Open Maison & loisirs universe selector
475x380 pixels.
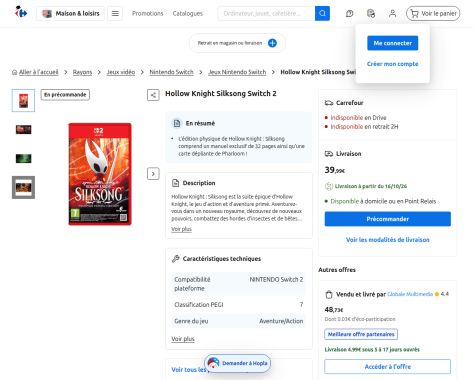coord(70,13)
